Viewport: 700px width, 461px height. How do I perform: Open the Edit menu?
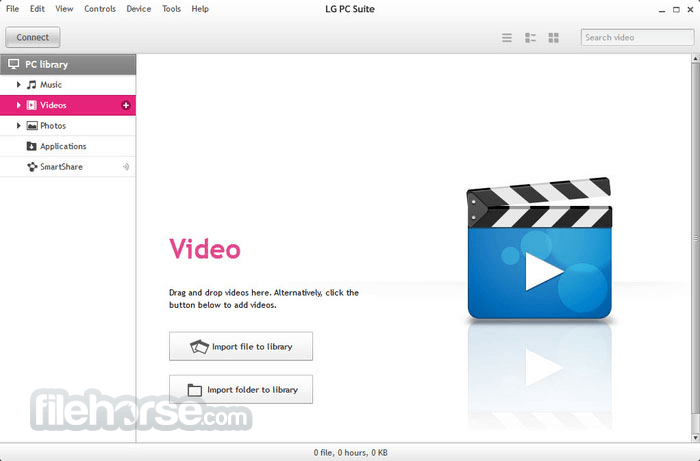point(37,9)
